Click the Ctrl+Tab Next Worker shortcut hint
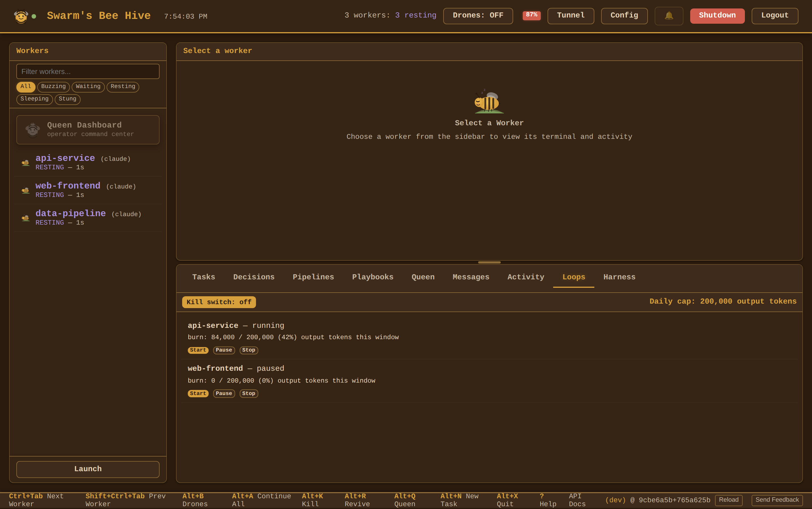The height and width of the screenshot is (509, 812). tap(36, 500)
